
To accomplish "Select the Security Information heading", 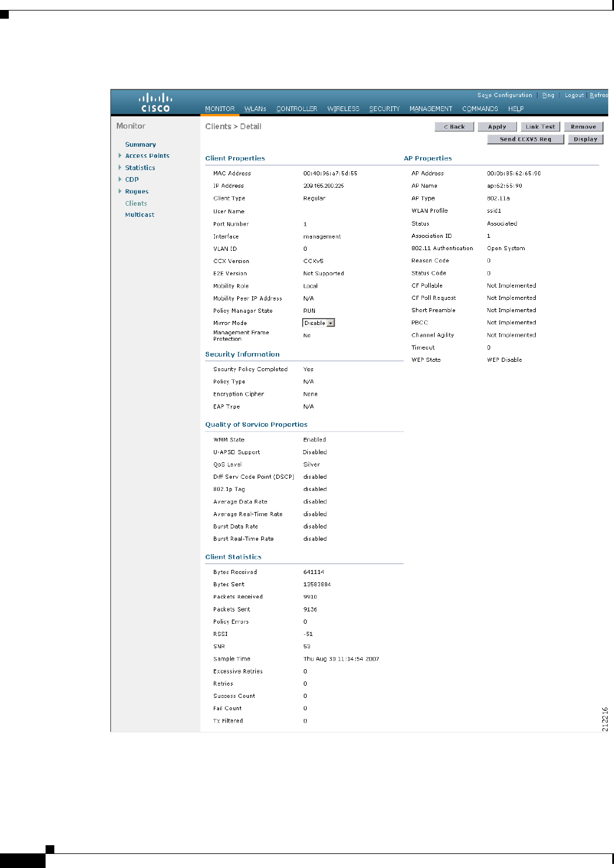I will (x=242, y=354).
